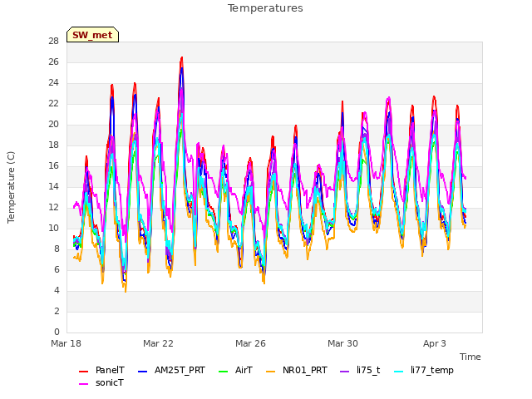Select the NR01_PRT legend label

(305, 370)
